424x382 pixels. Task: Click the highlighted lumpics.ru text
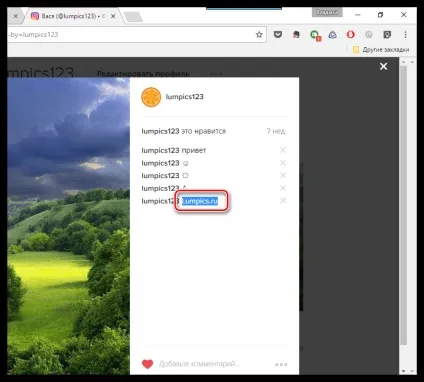click(200, 201)
